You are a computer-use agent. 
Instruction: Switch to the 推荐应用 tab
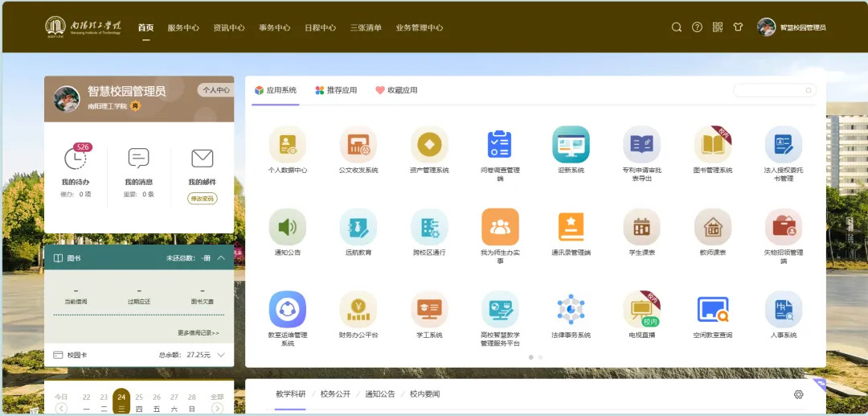[336, 90]
